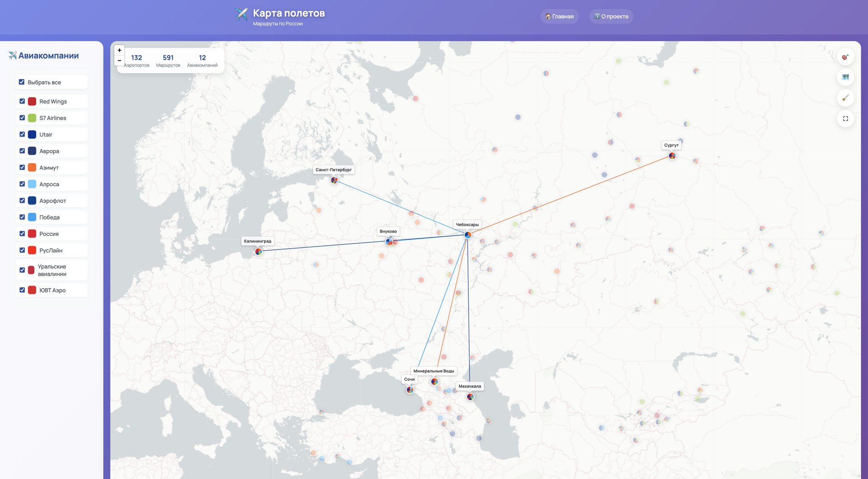Open the Главная navigation item
868x479 pixels.
(x=559, y=17)
